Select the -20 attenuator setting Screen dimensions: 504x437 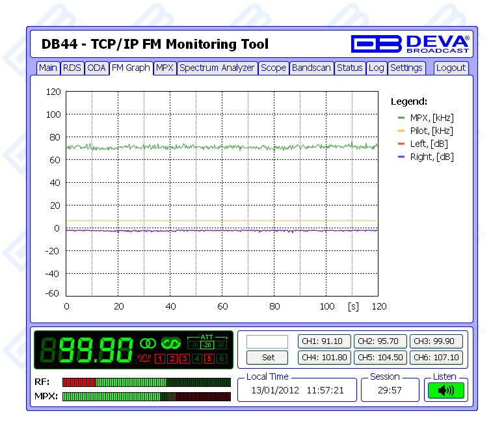point(207,345)
